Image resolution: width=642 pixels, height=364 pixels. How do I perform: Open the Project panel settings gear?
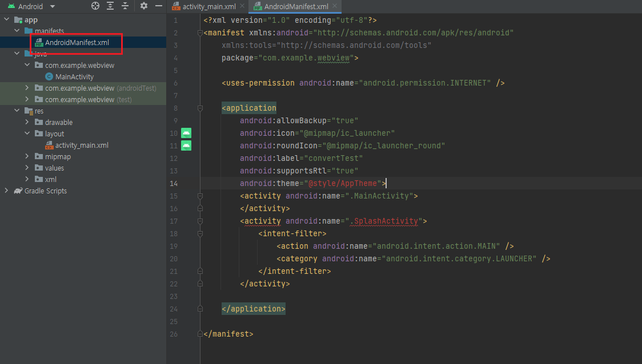(144, 6)
